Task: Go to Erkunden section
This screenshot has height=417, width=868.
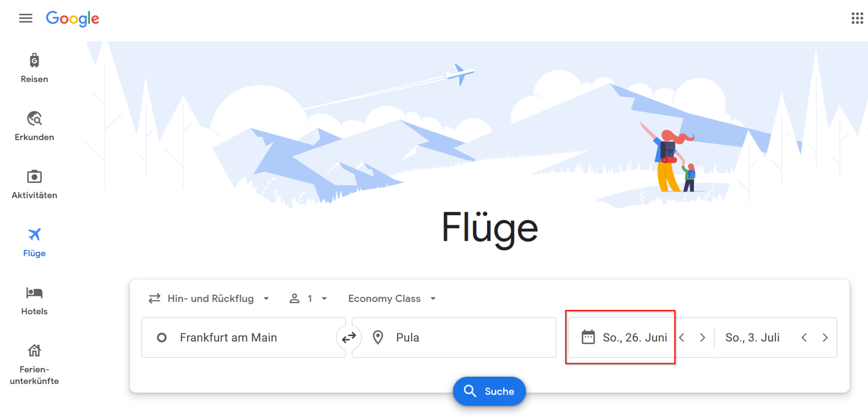Action: tap(34, 126)
